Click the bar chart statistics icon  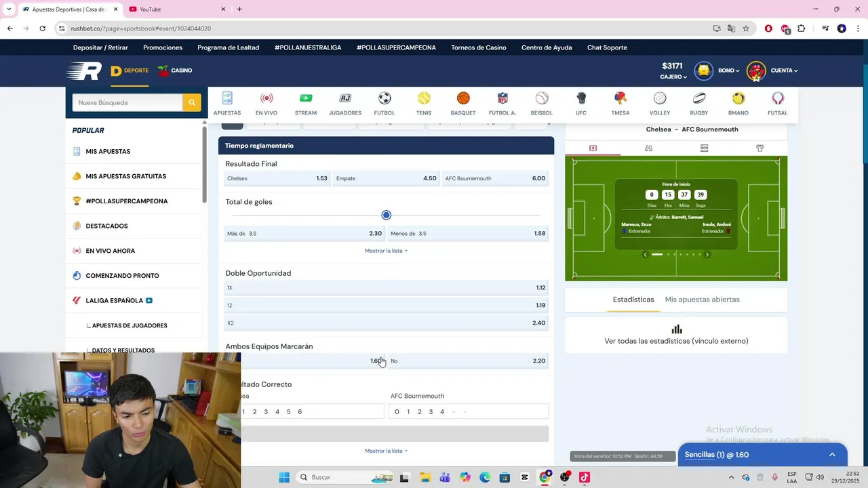(x=676, y=329)
